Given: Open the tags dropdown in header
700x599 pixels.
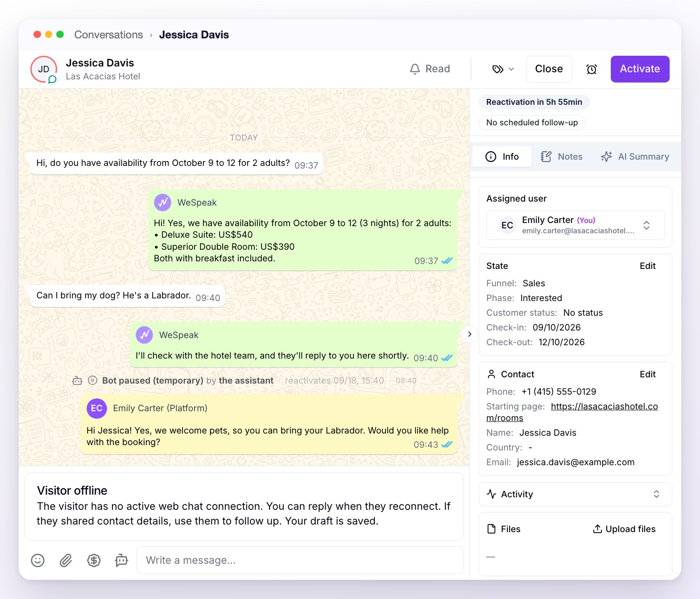Looking at the screenshot, I should tap(503, 69).
